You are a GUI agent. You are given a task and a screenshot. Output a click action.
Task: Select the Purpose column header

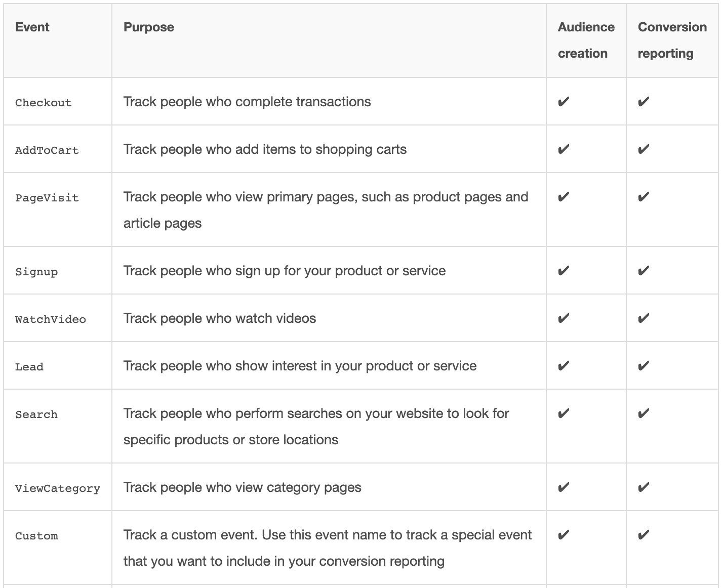pos(149,27)
